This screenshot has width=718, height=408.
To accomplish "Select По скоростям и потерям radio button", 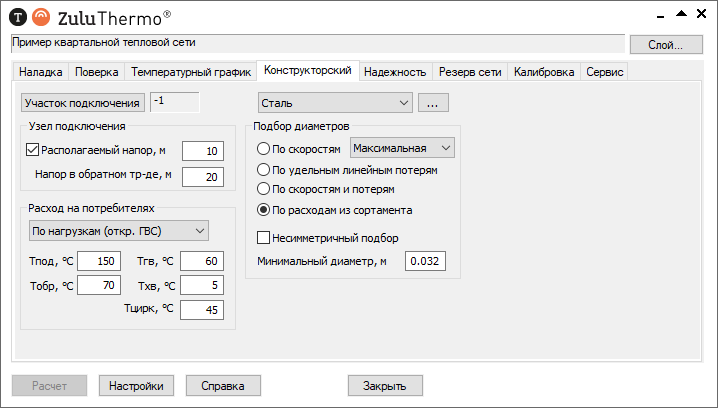I will pos(264,188).
